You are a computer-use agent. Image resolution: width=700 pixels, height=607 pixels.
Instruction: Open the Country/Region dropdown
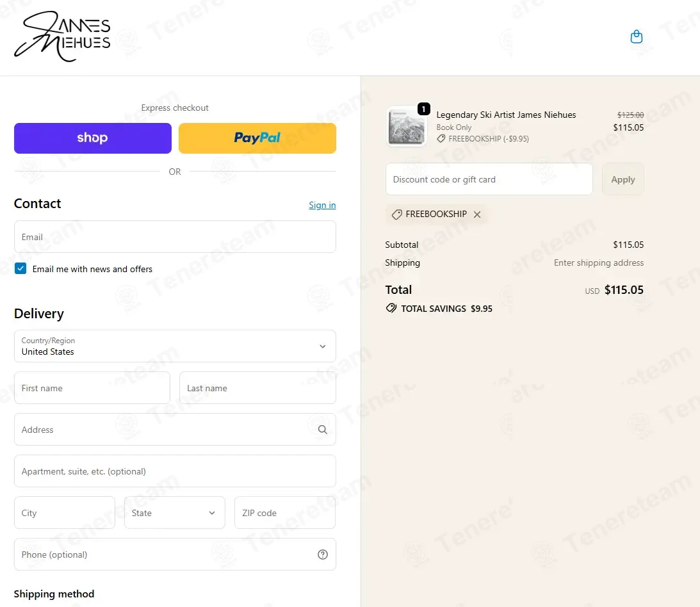175,346
